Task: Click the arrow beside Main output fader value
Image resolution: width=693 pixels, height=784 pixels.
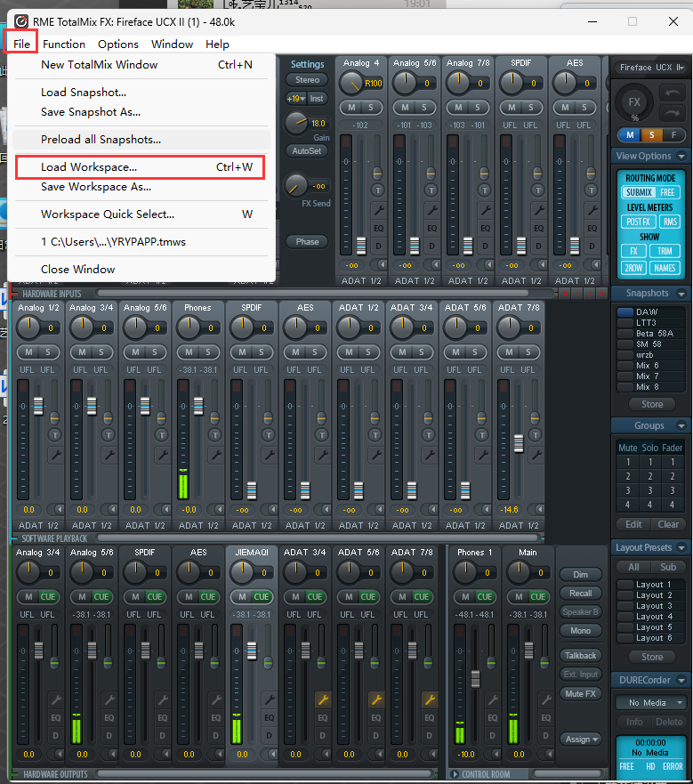Action: point(550,754)
